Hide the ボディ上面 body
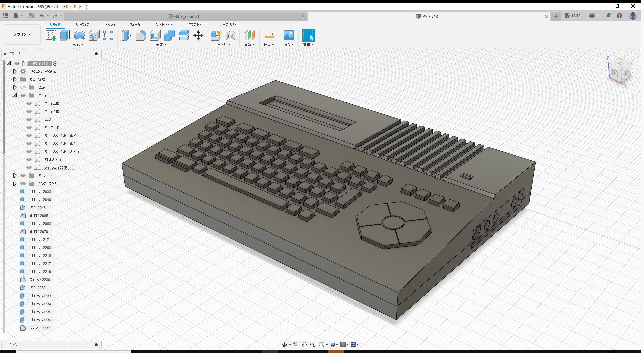Image resolution: width=644 pixels, height=353 pixels. coord(29,103)
